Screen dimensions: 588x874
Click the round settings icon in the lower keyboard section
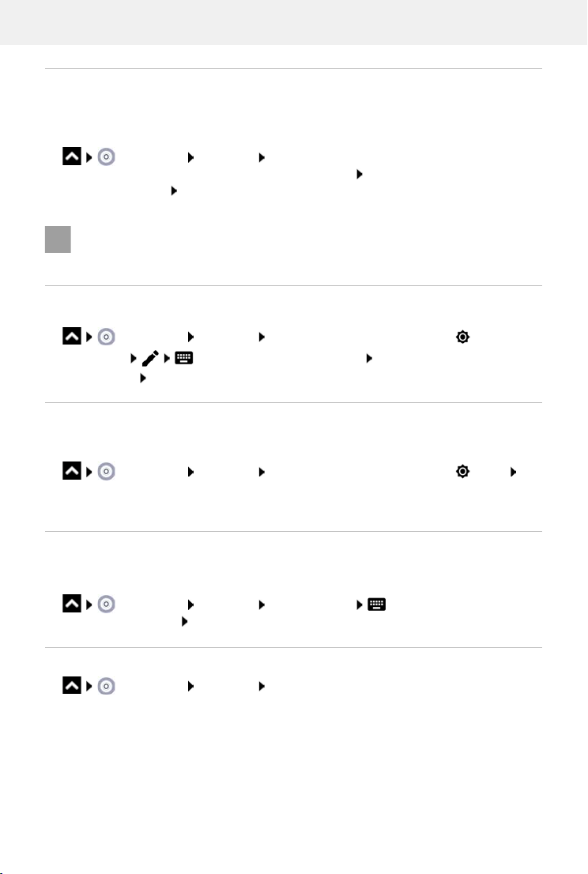[107, 605]
